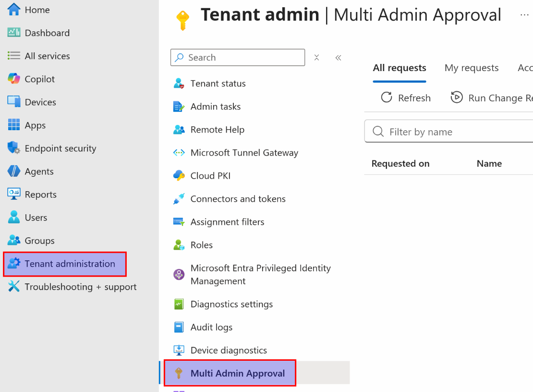Click the Home house icon
Viewport: 533px width, 392px height.
click(x=14, y=9)
